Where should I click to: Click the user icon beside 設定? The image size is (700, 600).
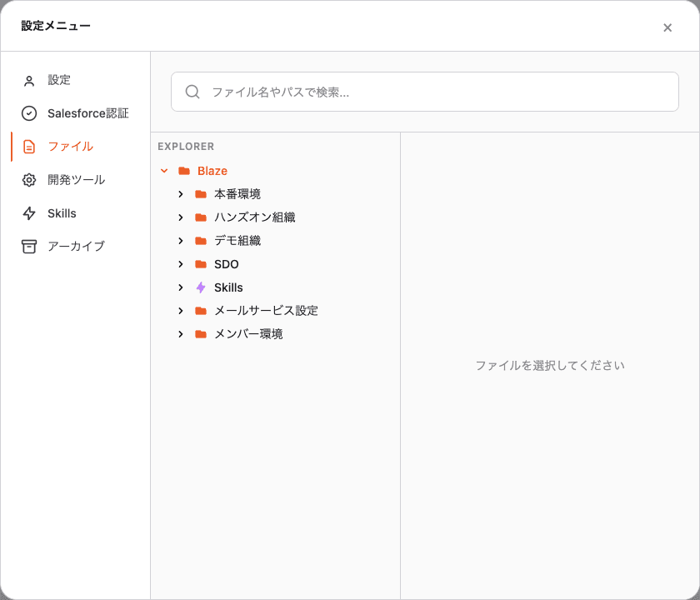point(29,81)
